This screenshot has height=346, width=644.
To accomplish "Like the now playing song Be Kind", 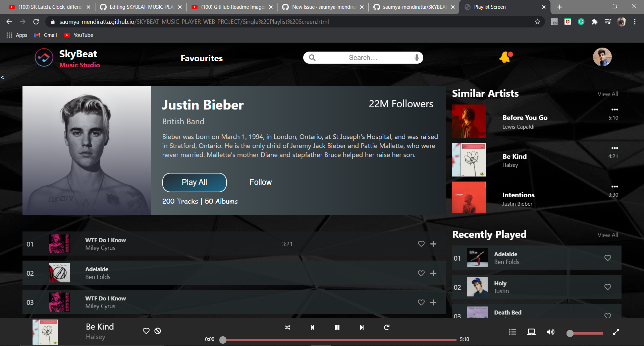I will coord(146,331).
